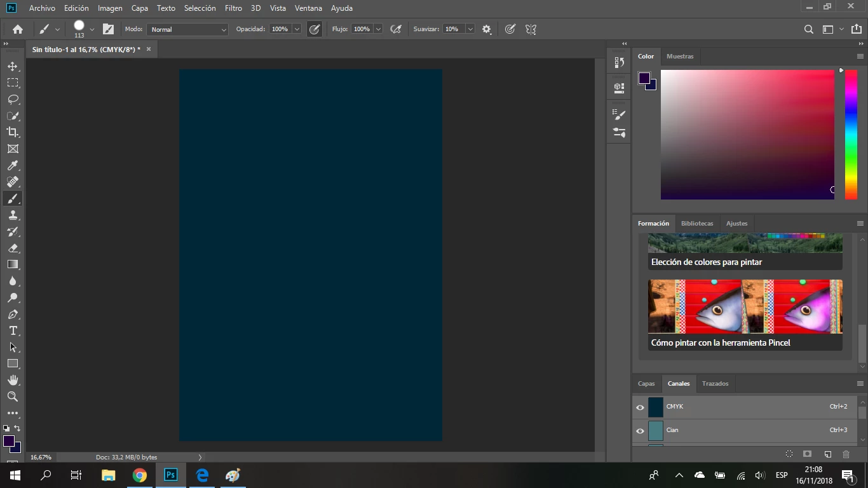Screen dimensions: 868x488
Task: Select the Lasso tool
Action: tap(13, 99)
